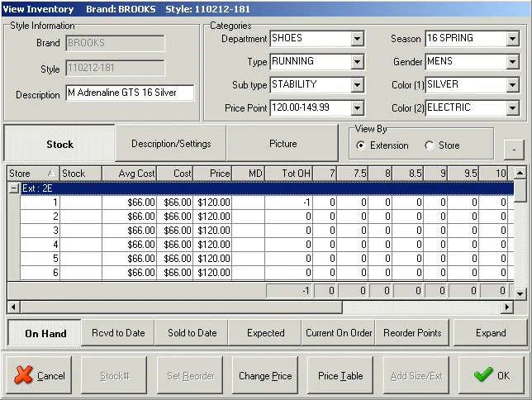This screenshot has height=400, width=532.
Task: Click the size 8.5 column header
Action: (408, 174)
